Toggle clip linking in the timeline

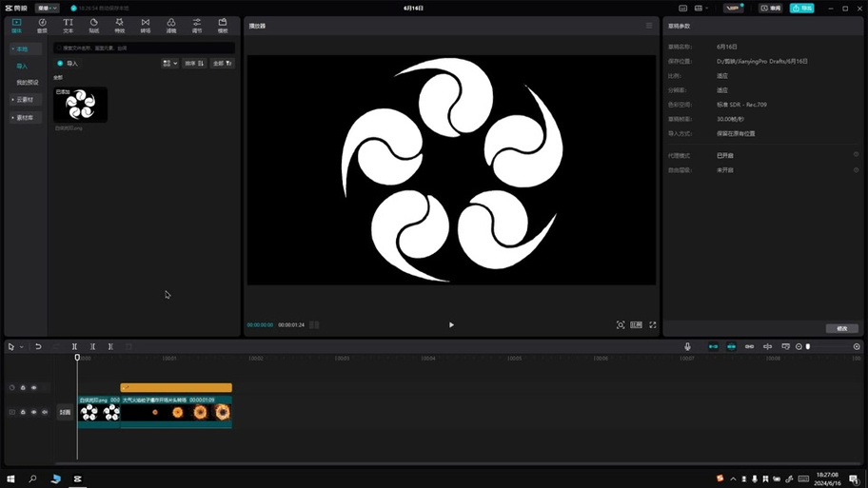(x=750, y=347)
